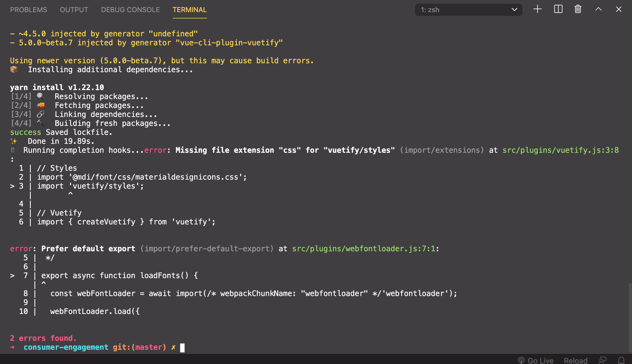Click the '2 errors found.' line

pyautogui.click(x=43, y=338)
